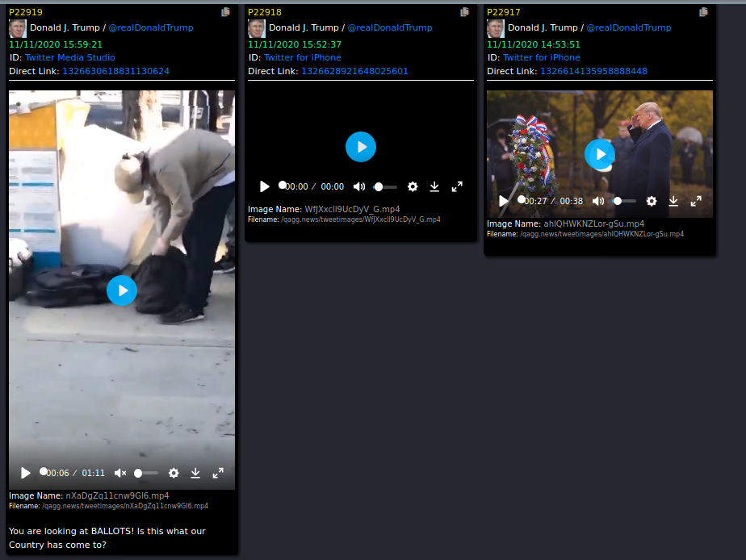Open direct link 1326614135958888448
The image size is (746, 560).
click(593, 71)
